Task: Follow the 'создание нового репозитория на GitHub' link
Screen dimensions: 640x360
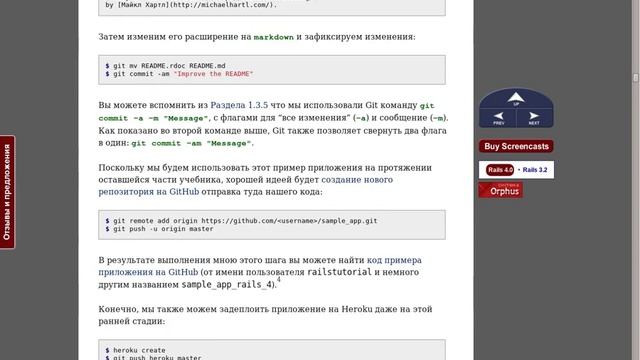Action: tap(246, 186)
